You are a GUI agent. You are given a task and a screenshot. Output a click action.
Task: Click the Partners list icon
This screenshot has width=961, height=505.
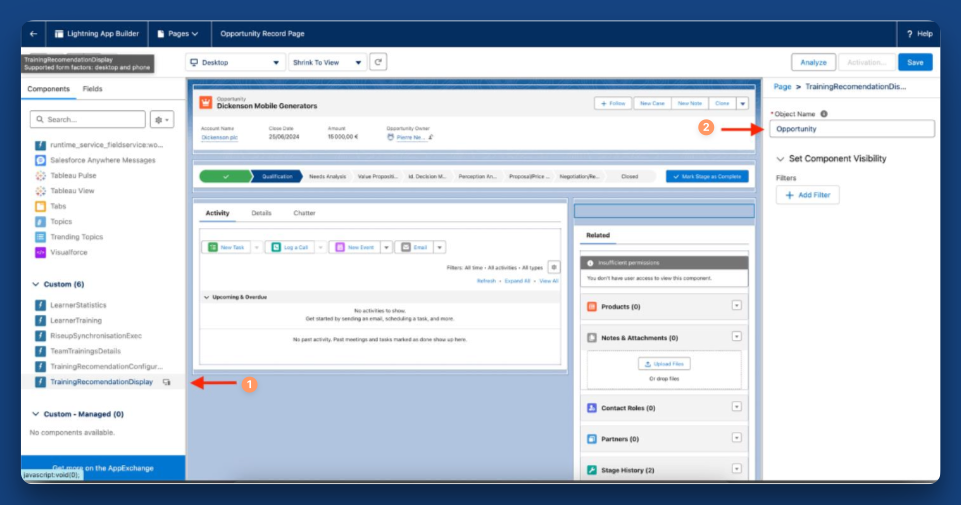tap(591, 439)
